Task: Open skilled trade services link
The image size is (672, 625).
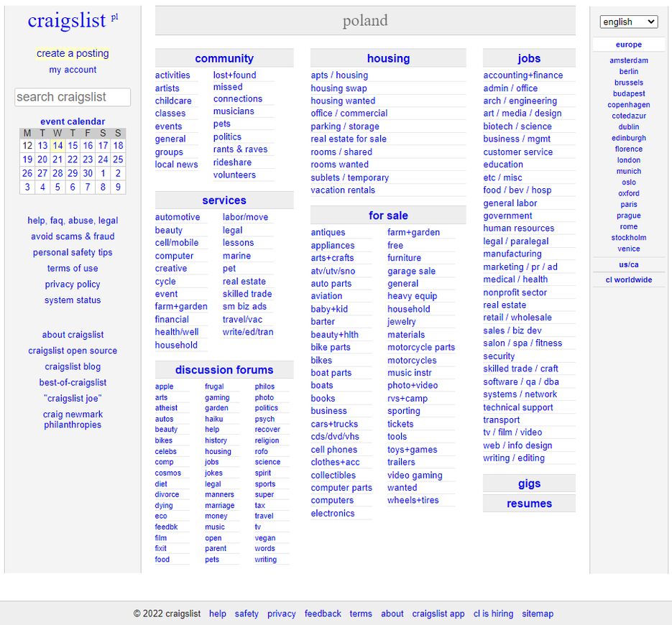Action: click(247, 294)
